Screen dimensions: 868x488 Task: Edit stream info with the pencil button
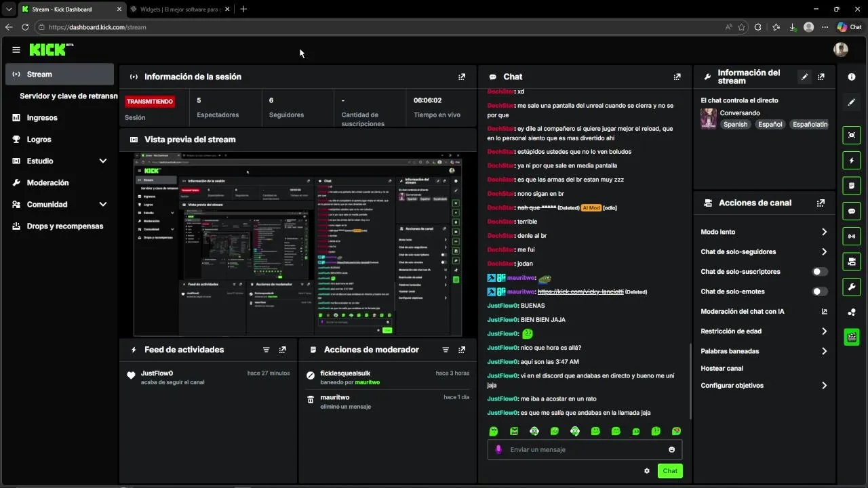pos(805,77)
